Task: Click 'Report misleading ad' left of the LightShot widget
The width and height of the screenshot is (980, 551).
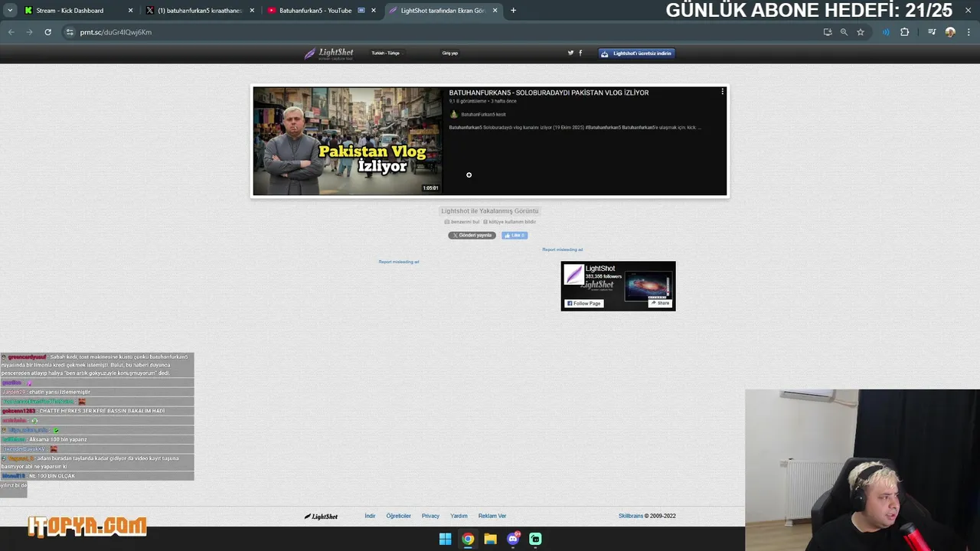Action: click(x=399, y=262)
